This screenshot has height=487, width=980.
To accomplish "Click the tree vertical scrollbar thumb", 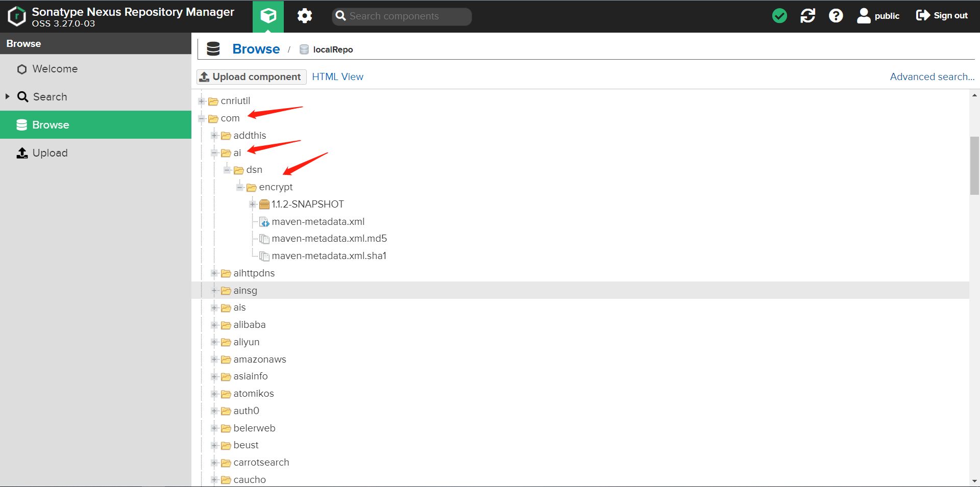I will pyautogui.click(x=974, y=166).
